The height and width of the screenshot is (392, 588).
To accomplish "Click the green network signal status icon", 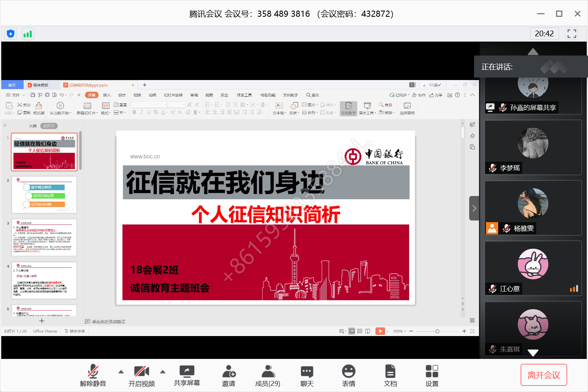I will point(27,34).
